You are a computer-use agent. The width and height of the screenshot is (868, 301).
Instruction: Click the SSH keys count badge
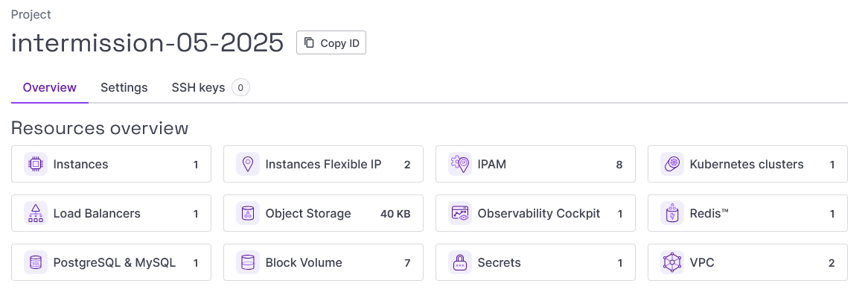[240, 88]
